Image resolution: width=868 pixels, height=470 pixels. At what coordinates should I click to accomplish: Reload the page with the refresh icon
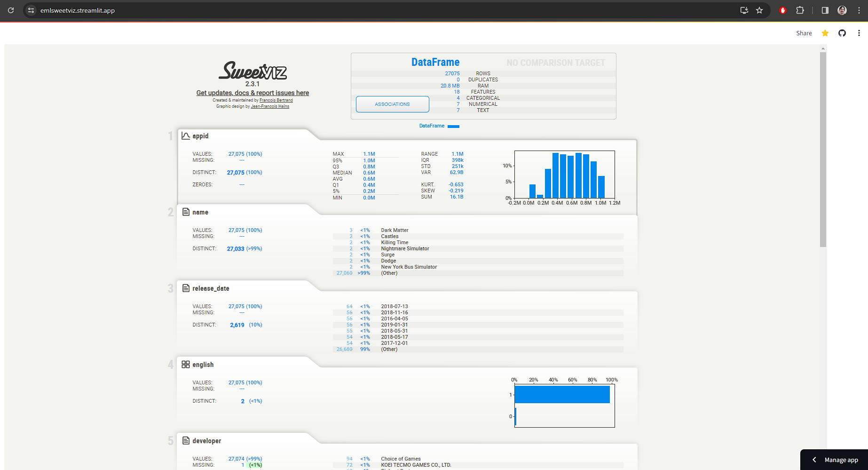[11, 10]
